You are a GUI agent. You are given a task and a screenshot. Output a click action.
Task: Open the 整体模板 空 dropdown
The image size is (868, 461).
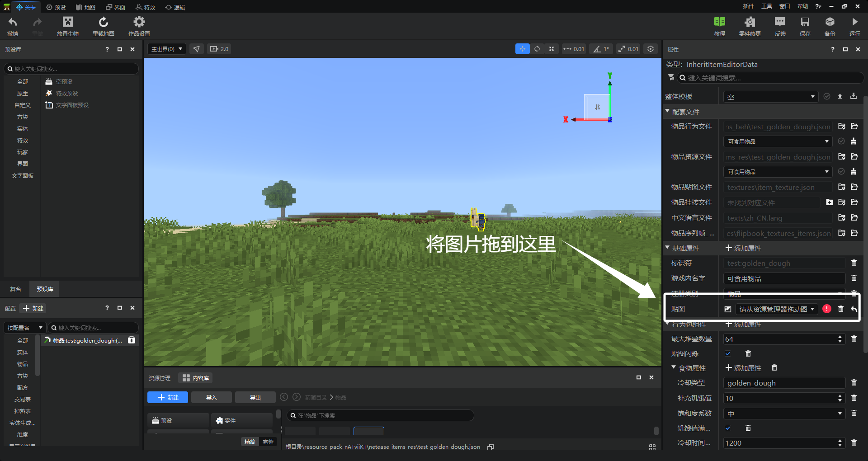(x=771, y=97)
